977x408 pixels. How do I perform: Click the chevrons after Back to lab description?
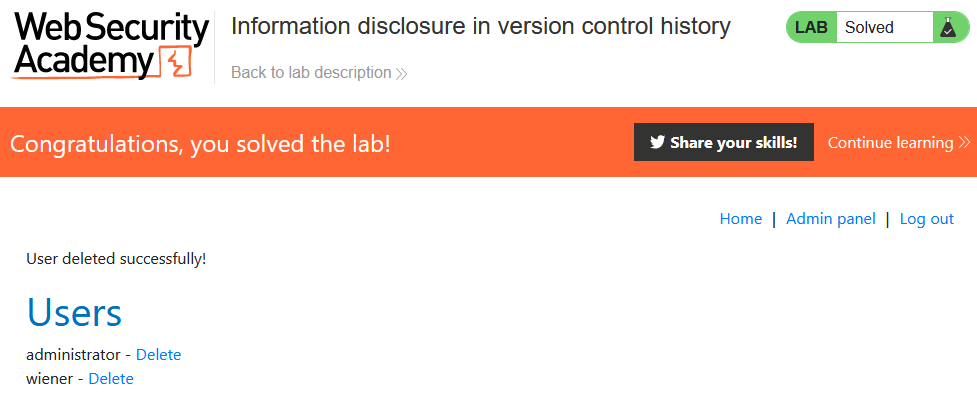coord(401,73)
